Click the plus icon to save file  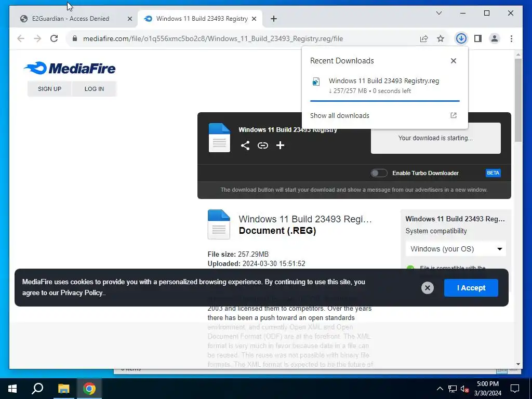(x=280, y=145)
